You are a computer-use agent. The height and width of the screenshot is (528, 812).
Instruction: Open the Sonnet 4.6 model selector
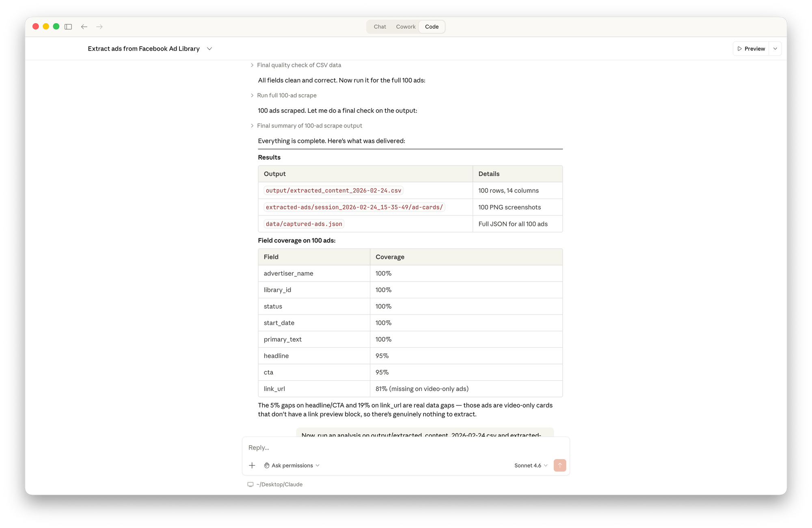pos(531,466)
